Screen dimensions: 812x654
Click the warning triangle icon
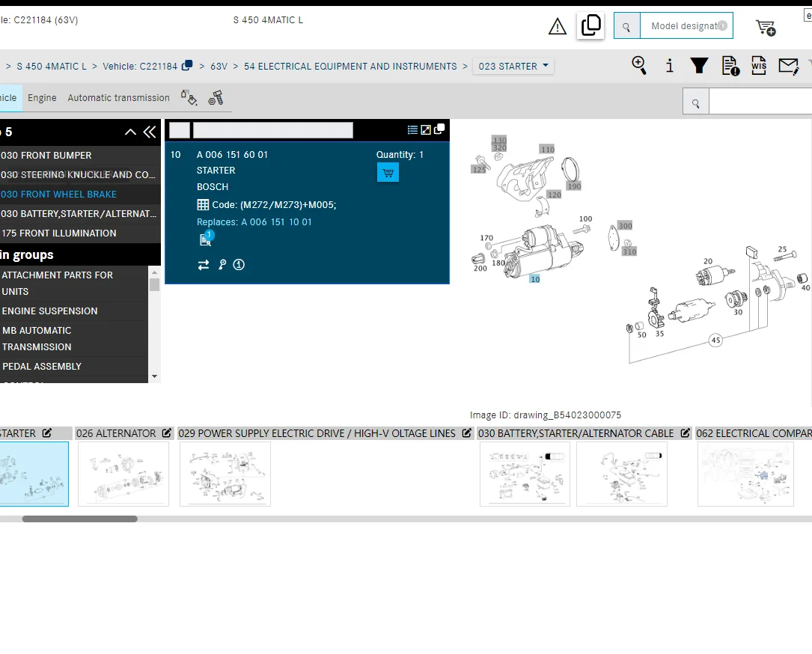point(558,26)
